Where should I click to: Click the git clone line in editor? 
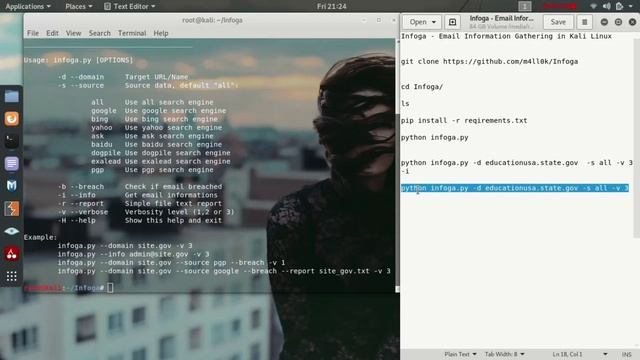489,61
